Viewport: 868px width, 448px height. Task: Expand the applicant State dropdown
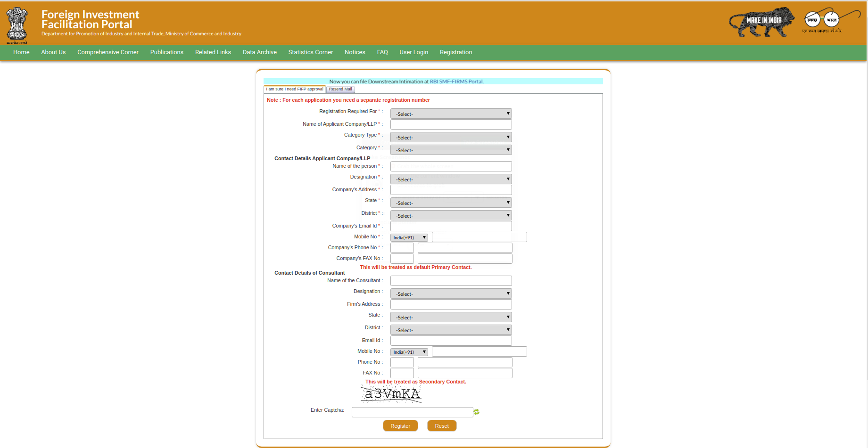pyautogui.click(x=450, y=202)
